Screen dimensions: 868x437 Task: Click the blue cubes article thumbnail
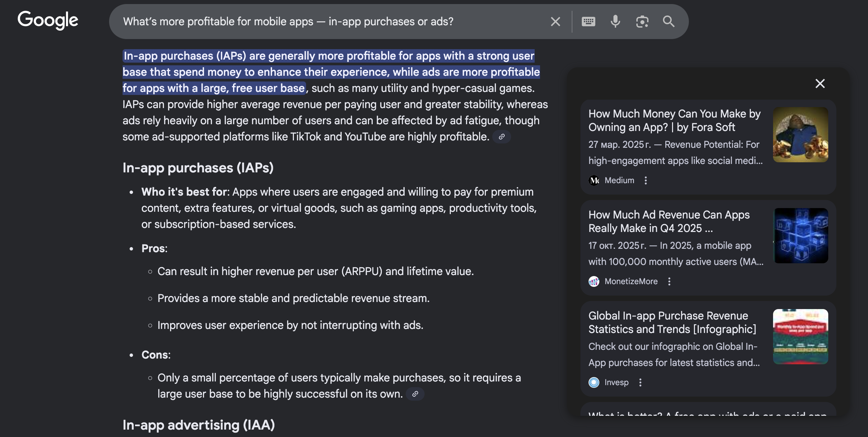pyautogui.click(x=800, y=236)
